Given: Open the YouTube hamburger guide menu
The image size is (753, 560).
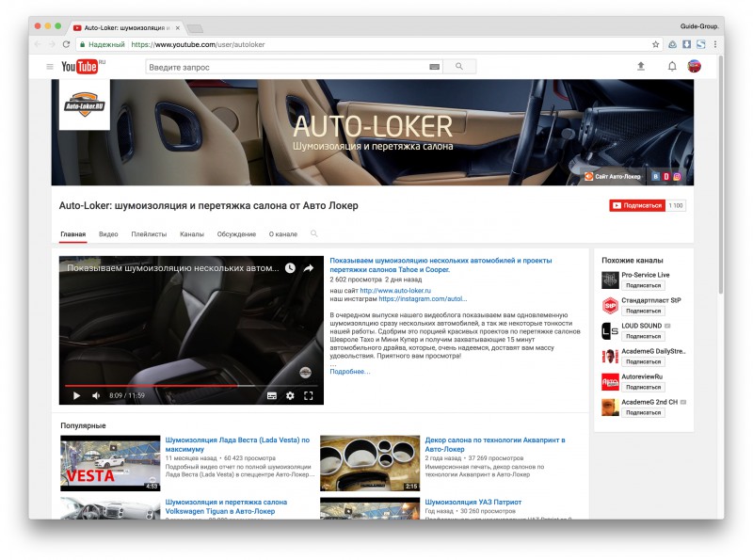Looking at the screenshot, I should coord(50,67).
